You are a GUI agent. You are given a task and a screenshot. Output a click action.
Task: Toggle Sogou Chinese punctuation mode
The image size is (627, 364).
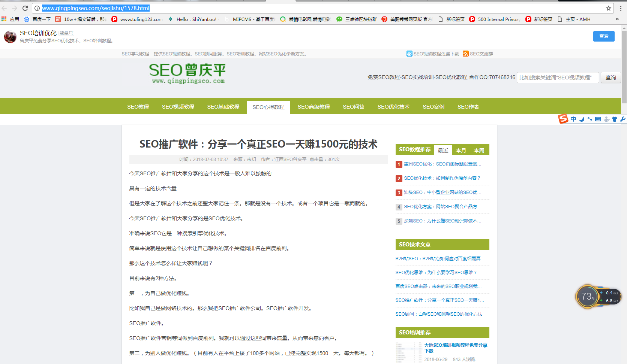tap(590, 119)
